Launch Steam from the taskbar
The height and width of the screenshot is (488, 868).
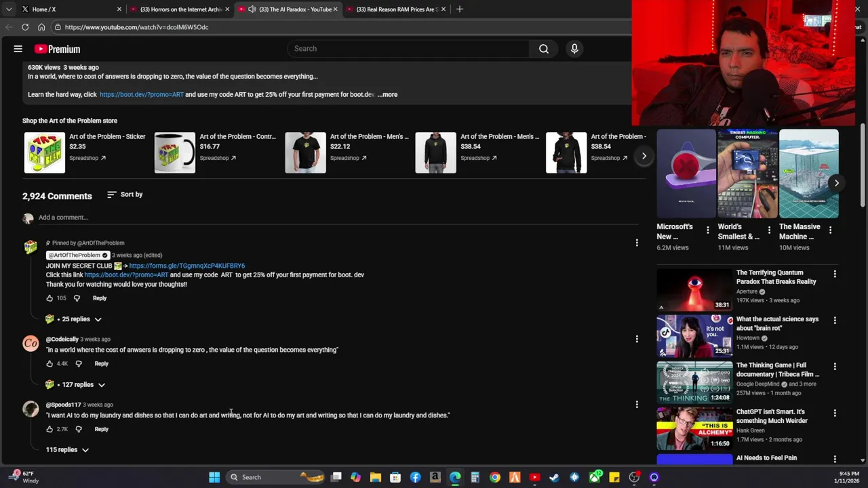(555, 477)
